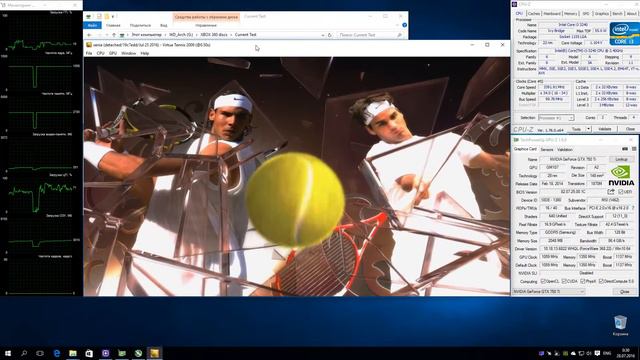
Task: Click the File tab in Explorer ribbon
Action: click(92, 25)
